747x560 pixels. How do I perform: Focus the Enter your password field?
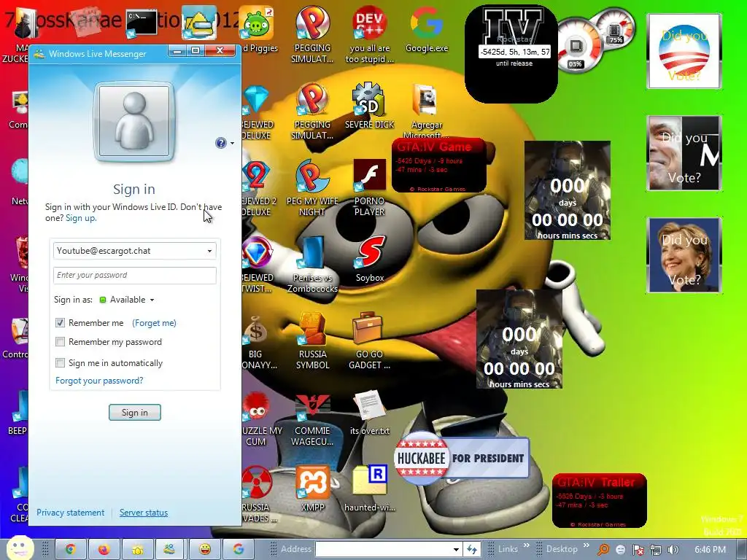(135, 275)
